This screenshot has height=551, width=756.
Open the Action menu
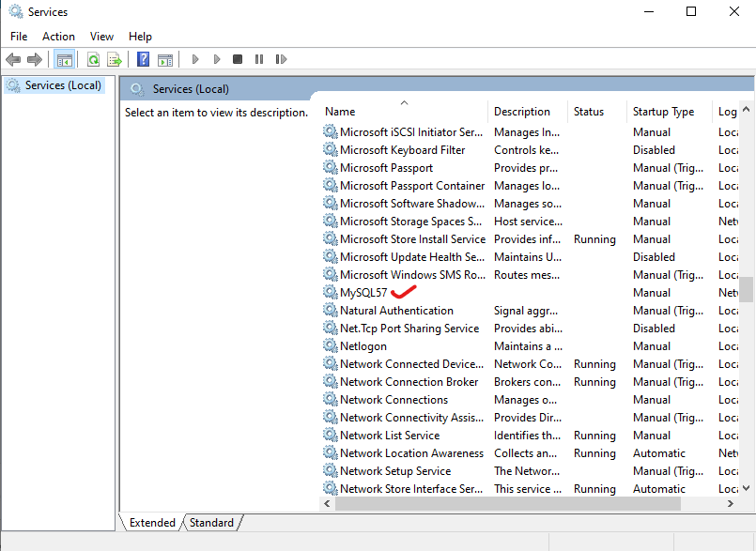[x=58, y=37]
